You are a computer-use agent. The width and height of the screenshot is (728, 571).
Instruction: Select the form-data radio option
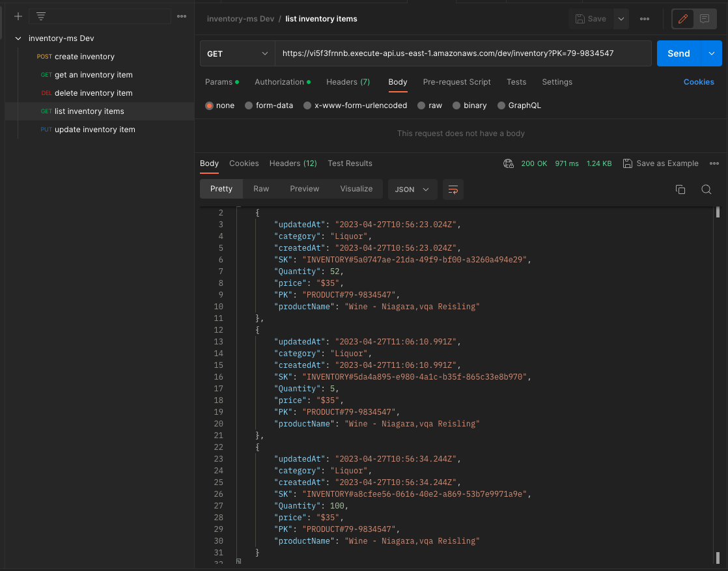249,105
